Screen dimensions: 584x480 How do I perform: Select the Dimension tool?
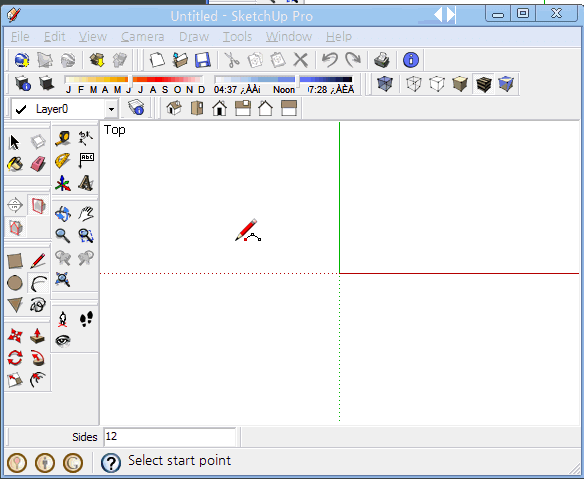pyautogui.click(x=86, y=139)
